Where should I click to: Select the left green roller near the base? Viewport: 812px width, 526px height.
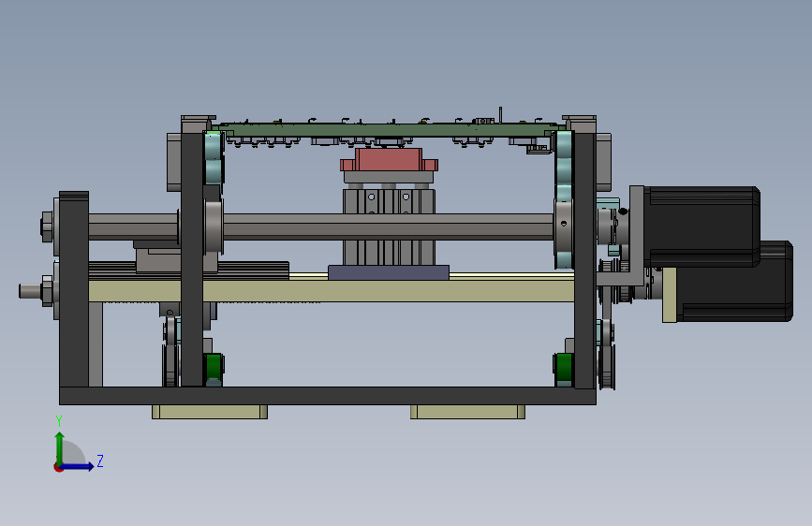[213, 367]
